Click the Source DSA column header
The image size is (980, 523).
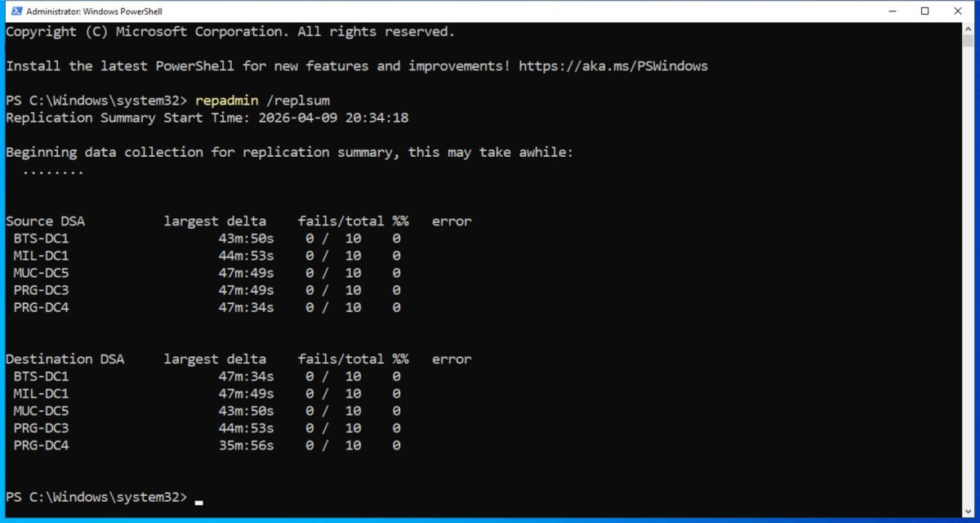[45, 221]
